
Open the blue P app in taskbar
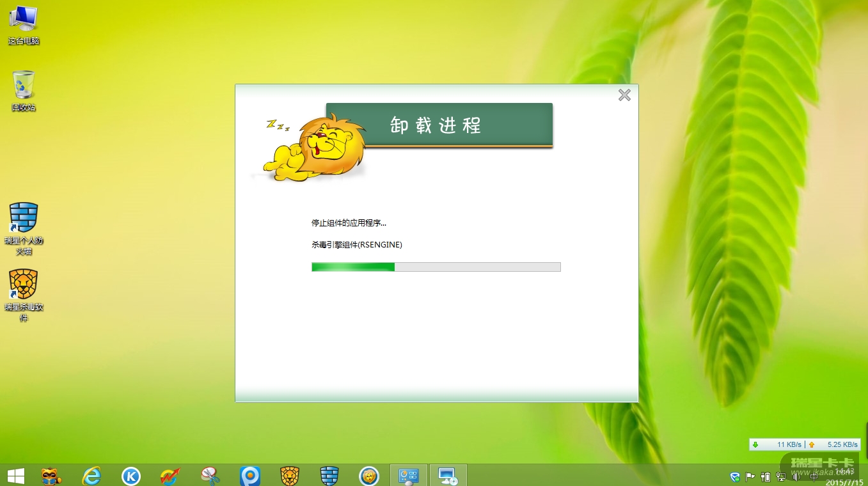click(249, 476)
